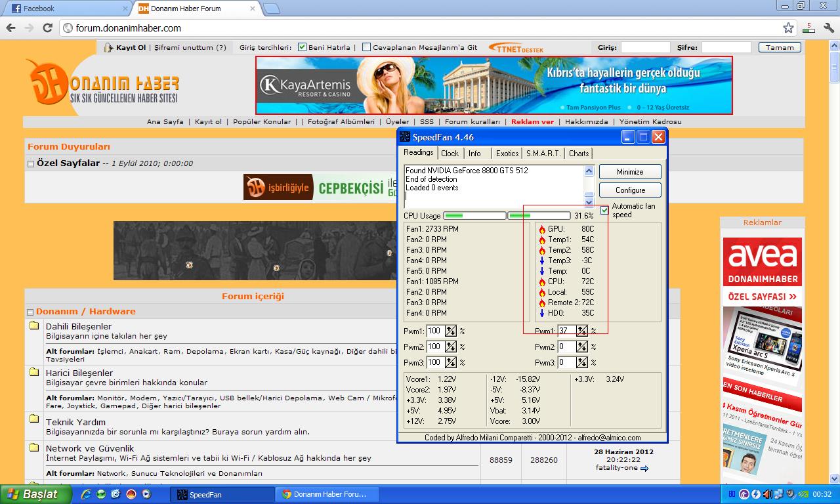Click SpeedFan Minimize button
The width and height of the screenshot is (840, 504).
(630, 172)
